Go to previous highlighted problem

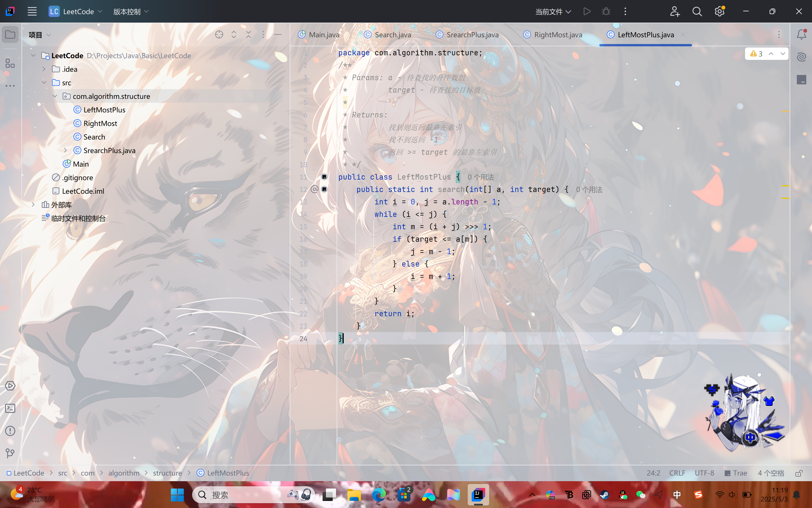(x=771, y=54)
